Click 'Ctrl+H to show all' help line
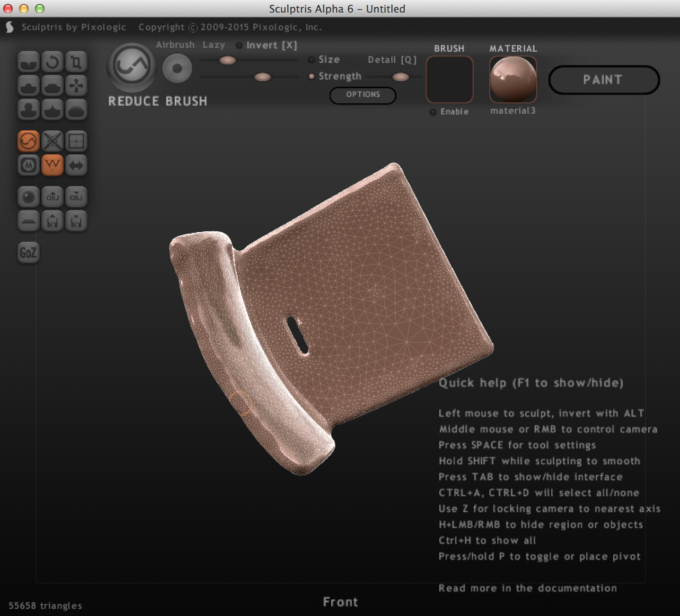Image resolution: width=680 pixels, height=616 pixels. (x=487, y=540)
